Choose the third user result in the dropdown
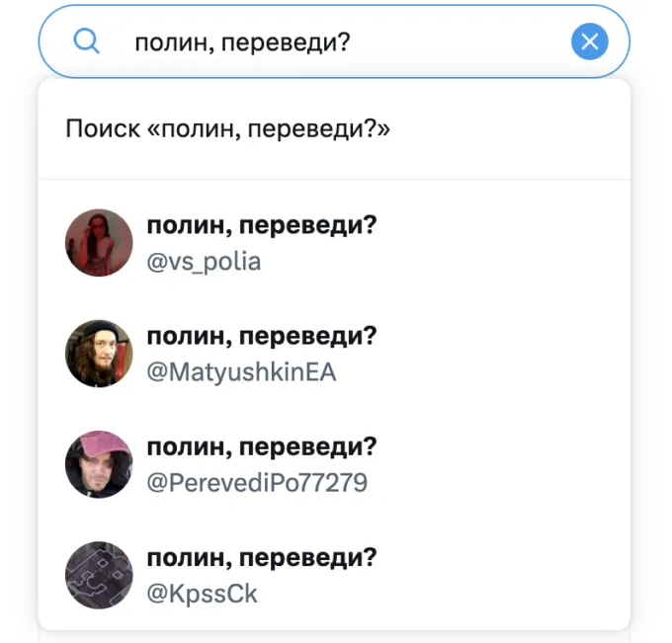Screen dimensions: 672x643 point(334,464)
